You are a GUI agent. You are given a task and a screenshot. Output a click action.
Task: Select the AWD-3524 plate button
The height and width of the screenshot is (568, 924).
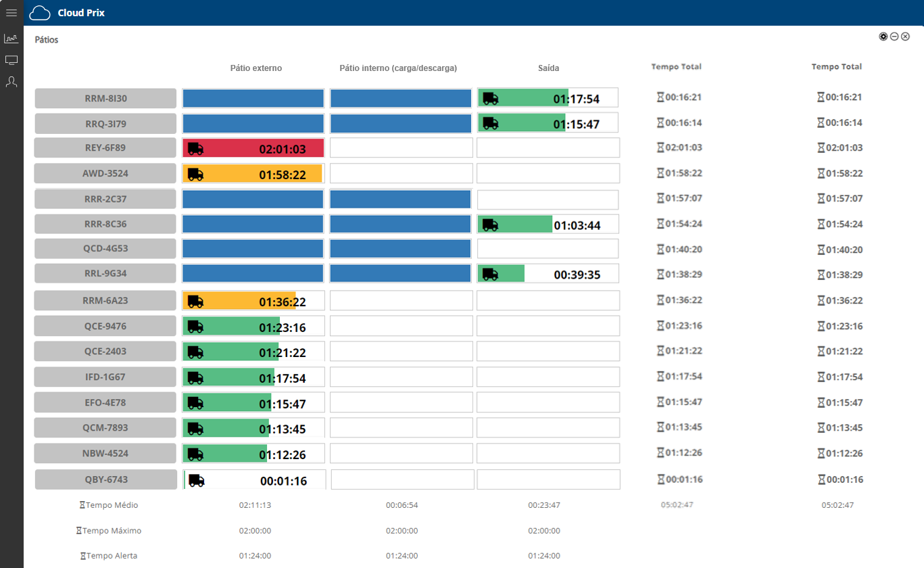coord(105,174)
